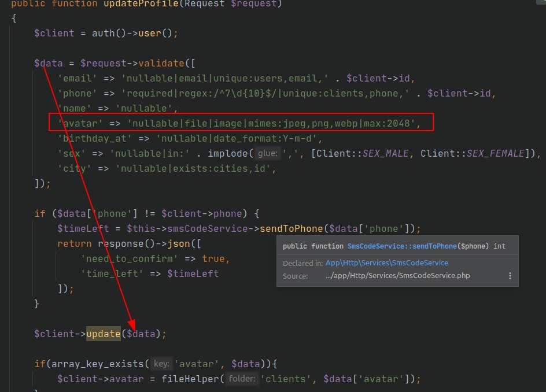Click the source path SmsCodeService.php text
This screenshot has height=392, width=546.
coord(398,276)
